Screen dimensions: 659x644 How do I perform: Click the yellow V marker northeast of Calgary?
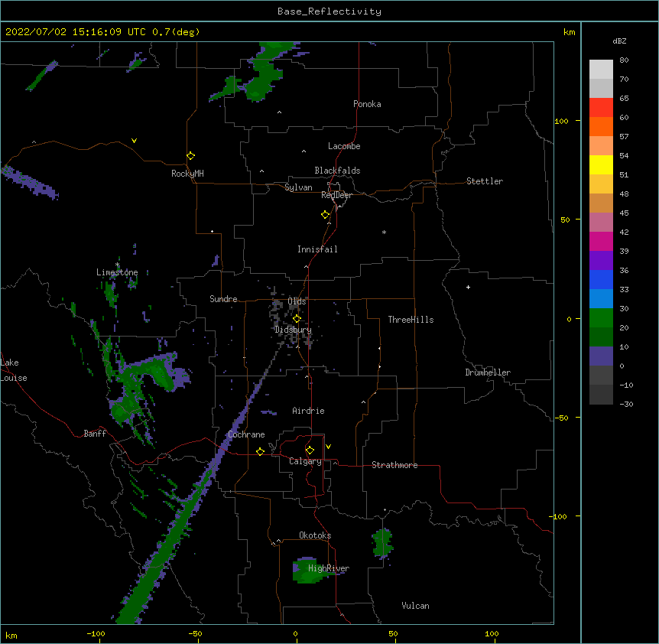tap(328, 447)
